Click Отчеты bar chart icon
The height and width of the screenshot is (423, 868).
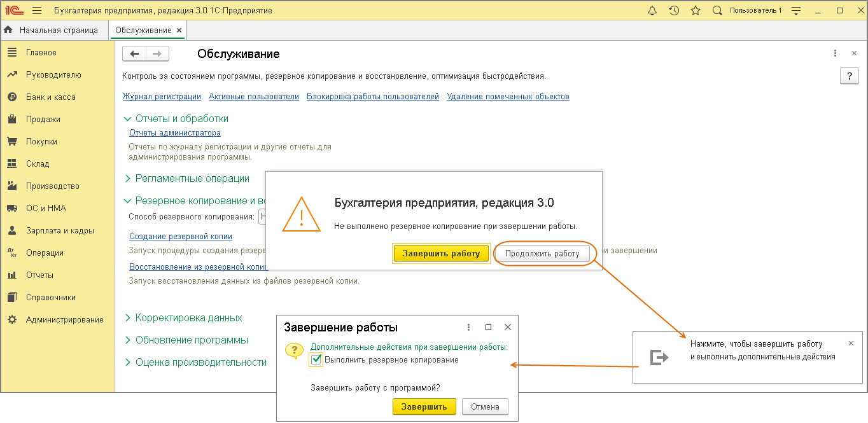(x=12, y=275)
